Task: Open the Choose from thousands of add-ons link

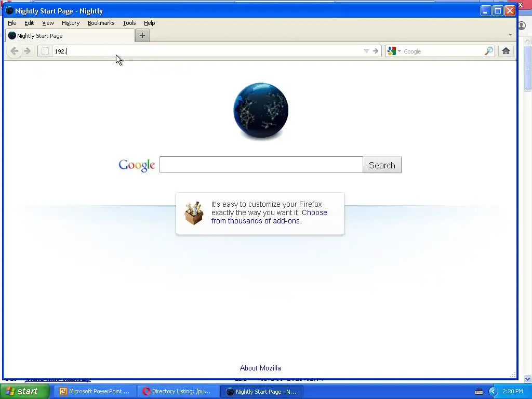Action: (x=269, y=217)
